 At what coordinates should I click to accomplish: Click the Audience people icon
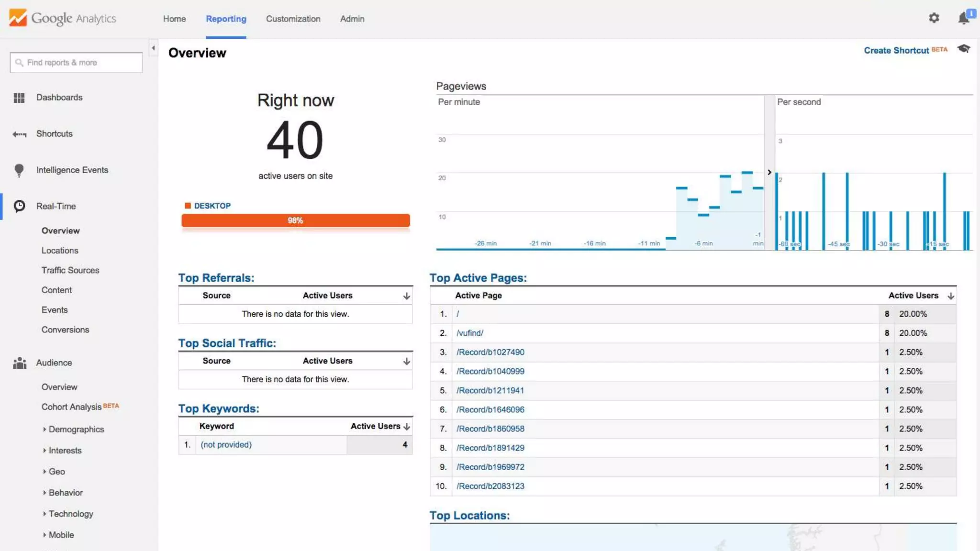[x=19, y=363]
